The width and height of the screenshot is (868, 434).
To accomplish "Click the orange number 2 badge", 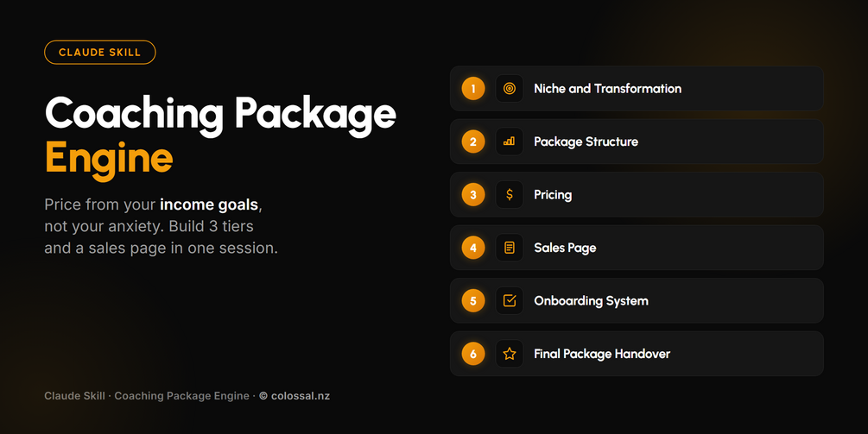I will coord(473,142).
